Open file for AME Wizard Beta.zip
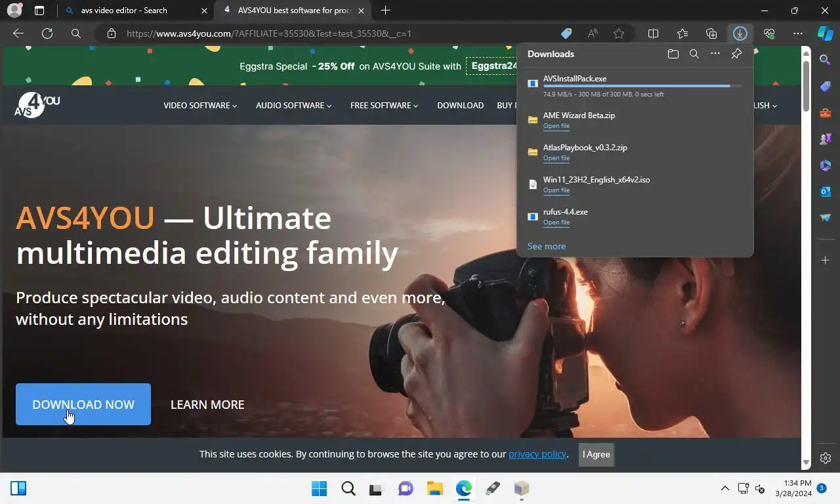This screenshot has width=840, height=504. (x=556, y=126)
